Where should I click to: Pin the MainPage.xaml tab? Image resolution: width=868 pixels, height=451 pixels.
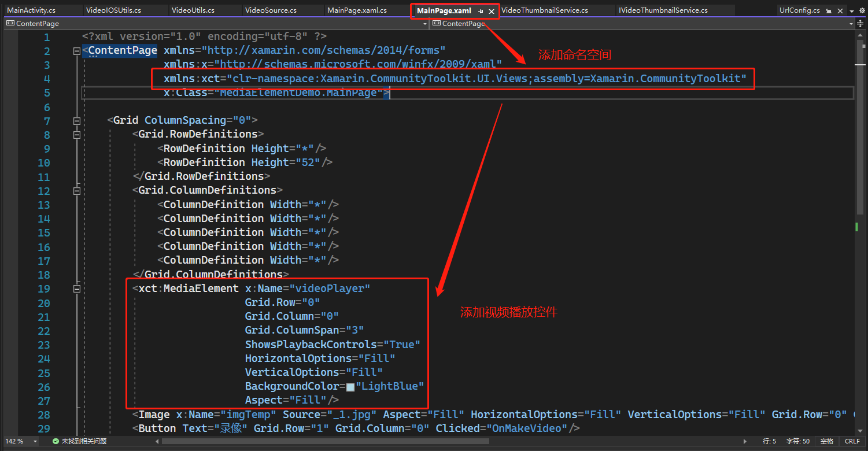coord(481,10)
